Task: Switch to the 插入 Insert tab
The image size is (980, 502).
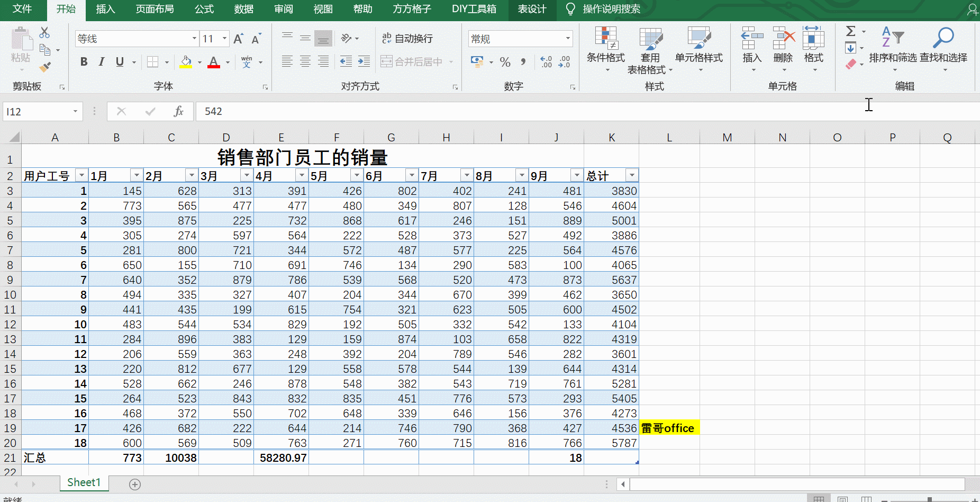Action: click(105, 9)
